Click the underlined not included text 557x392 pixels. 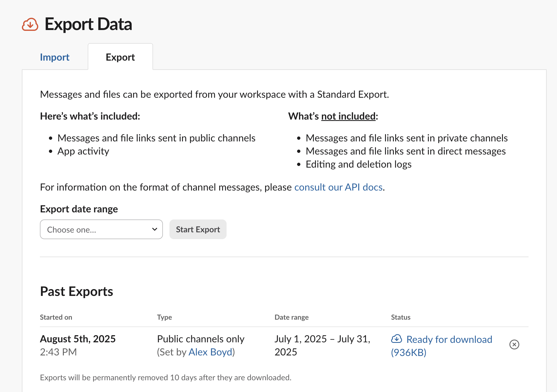click(x=348, y=116)
